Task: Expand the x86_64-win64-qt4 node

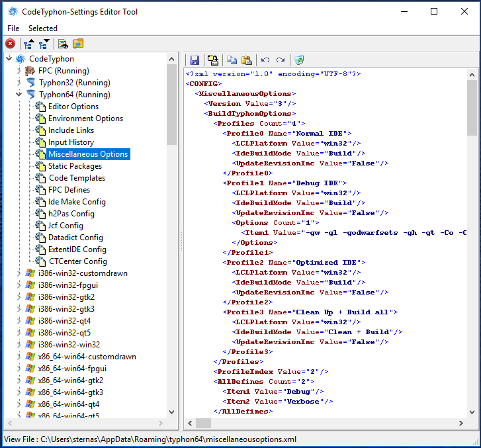Action: 19,404
